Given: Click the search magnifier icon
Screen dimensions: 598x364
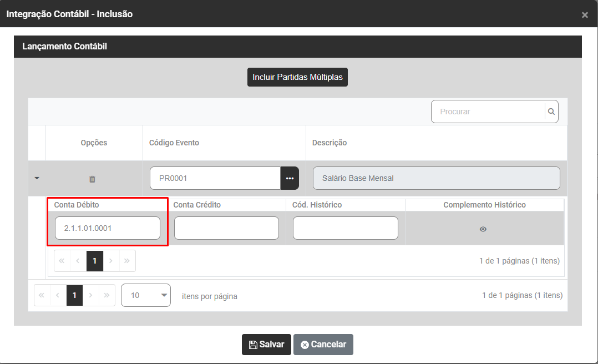Looking at the screenshot, I should [x=551, y=112].
